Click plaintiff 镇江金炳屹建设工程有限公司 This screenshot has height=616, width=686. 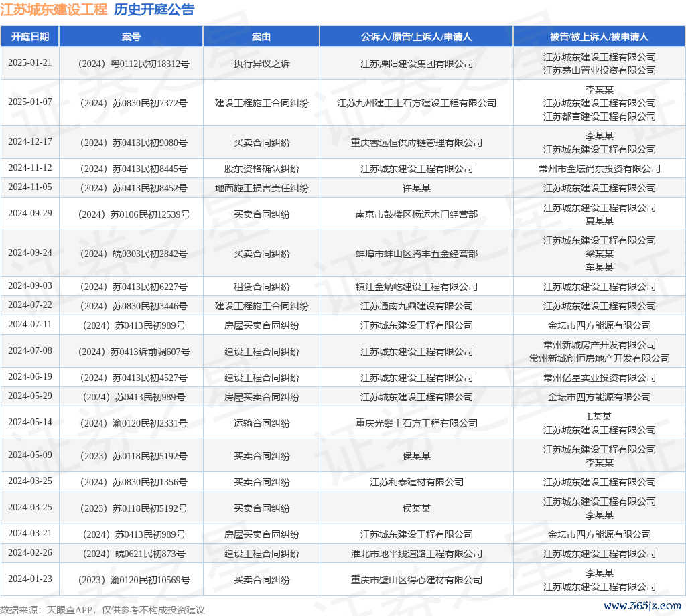[x=416, y=287]
